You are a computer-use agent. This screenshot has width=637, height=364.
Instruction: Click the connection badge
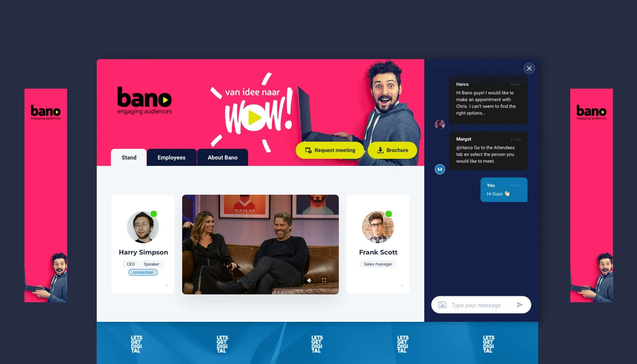click(x=143, y=272)
